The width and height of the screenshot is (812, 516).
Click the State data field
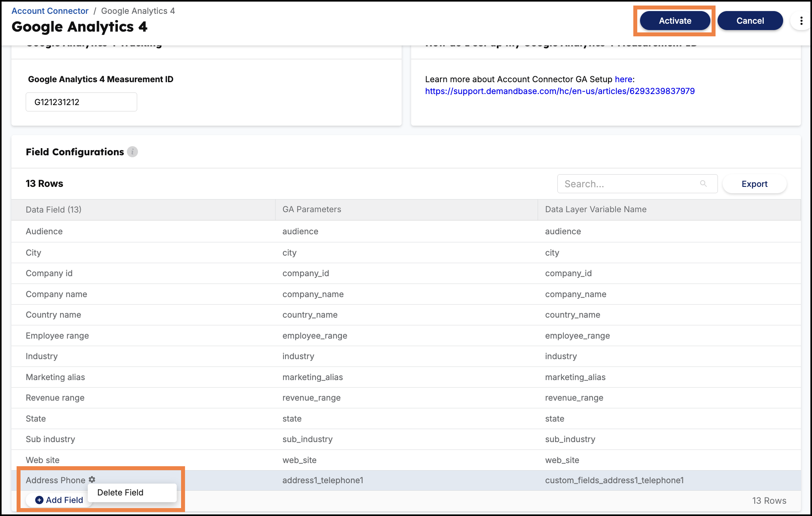pos(36,419)
